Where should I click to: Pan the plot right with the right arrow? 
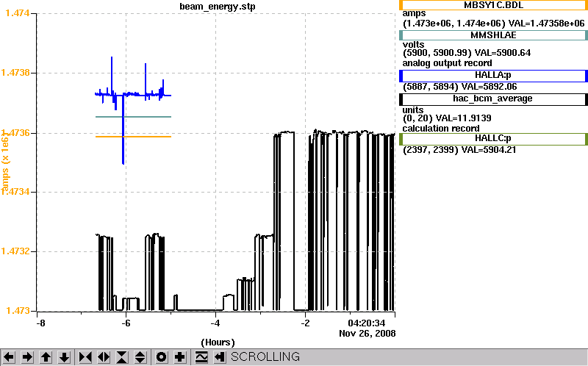pyautogui.click(x=27, y=357)
